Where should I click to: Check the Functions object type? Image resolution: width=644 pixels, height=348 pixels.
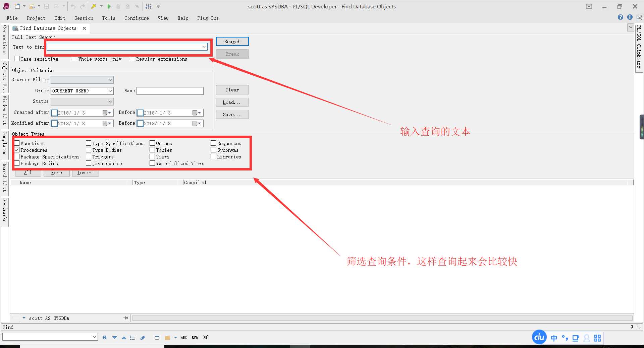tap(17, 143)
